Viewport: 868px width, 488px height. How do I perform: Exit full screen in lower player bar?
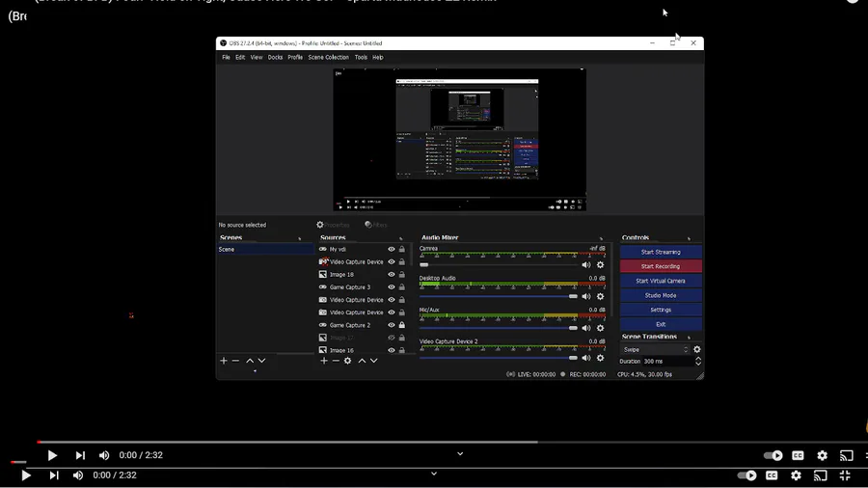pos(845,475)
